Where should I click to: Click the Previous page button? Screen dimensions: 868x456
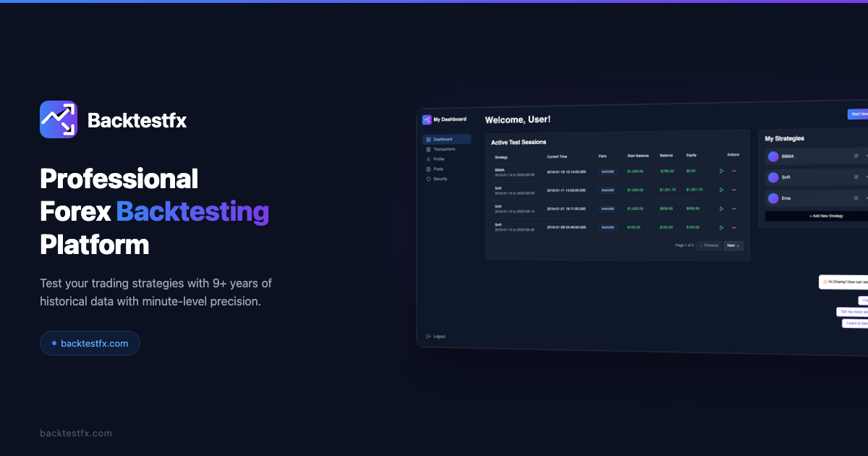pos(709,245)
